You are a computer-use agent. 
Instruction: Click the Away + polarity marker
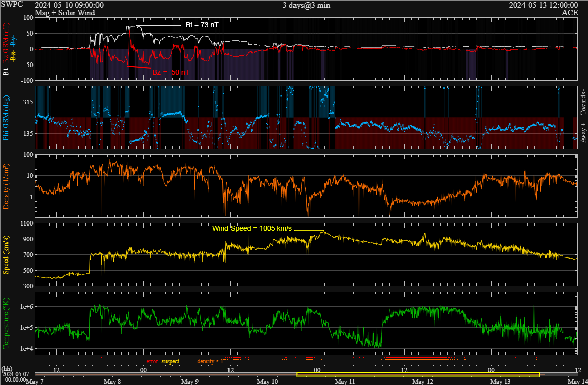tap(583, 133)
